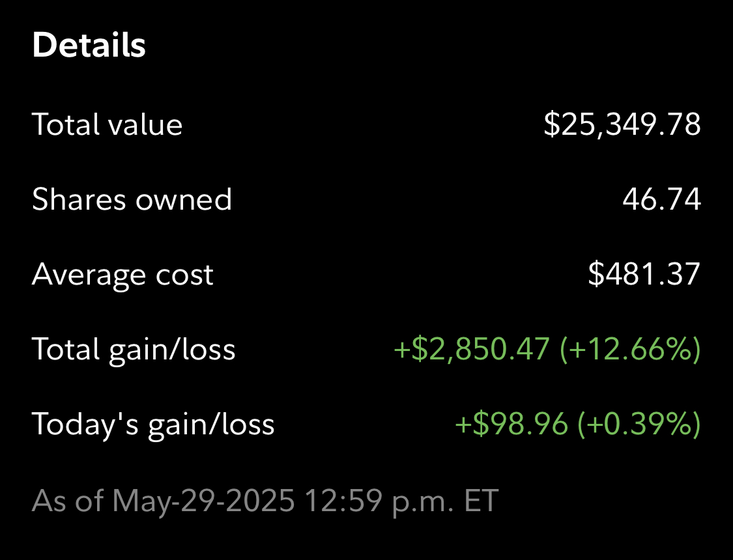
Task: Click the Total gain/loss label
Action: [134, 349]
